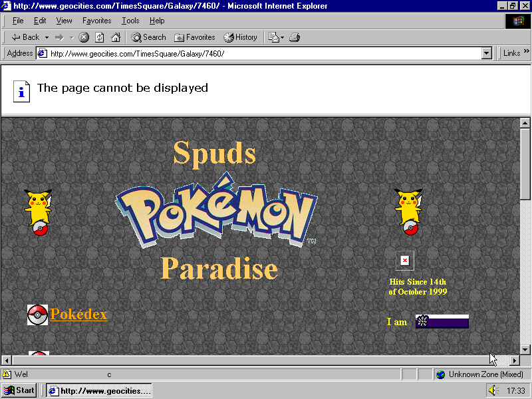Show the History toolbar button
The image size is (532, 399).
(x=240, y=37)
